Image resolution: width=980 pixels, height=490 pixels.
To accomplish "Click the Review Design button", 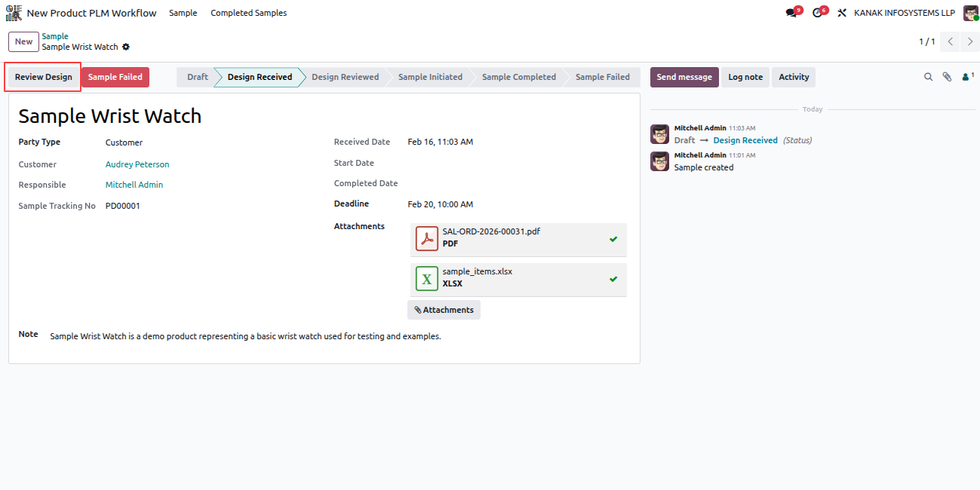I will pyautogui.click(x=44, y=77).
